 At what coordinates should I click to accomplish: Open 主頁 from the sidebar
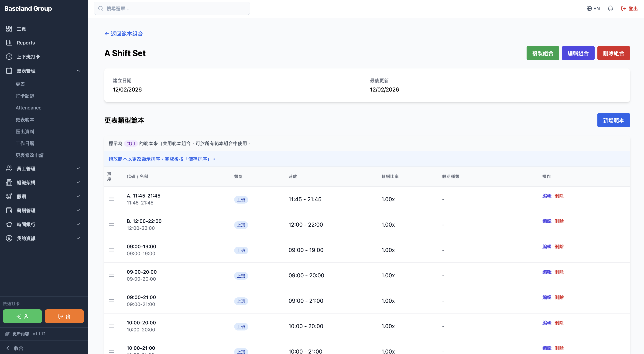[44, 29]
